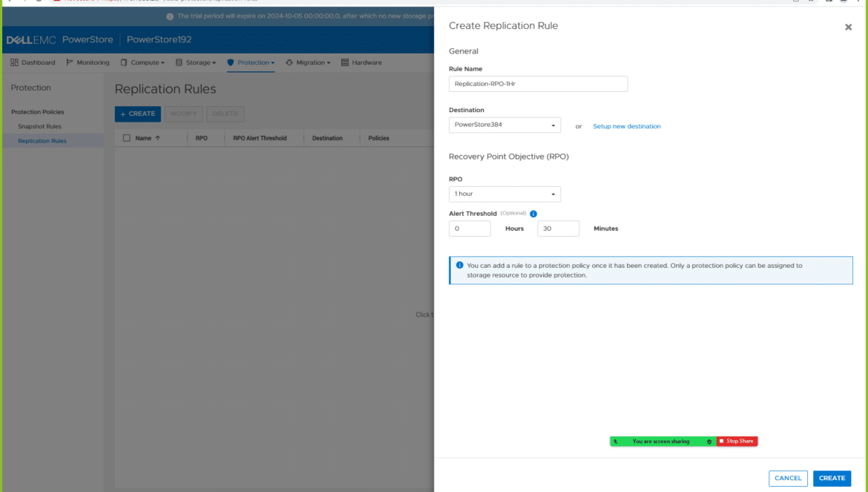
Task: Click the CANCEL button
Action: [789, 478]
